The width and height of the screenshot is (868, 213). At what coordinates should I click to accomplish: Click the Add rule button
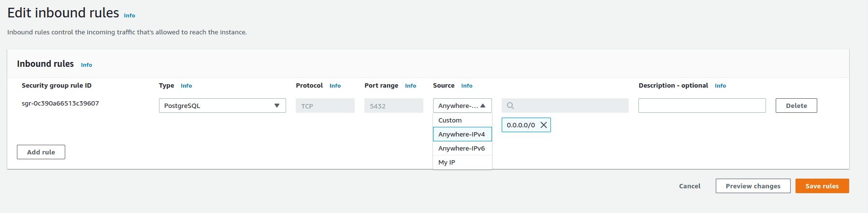tap(41, 152)
